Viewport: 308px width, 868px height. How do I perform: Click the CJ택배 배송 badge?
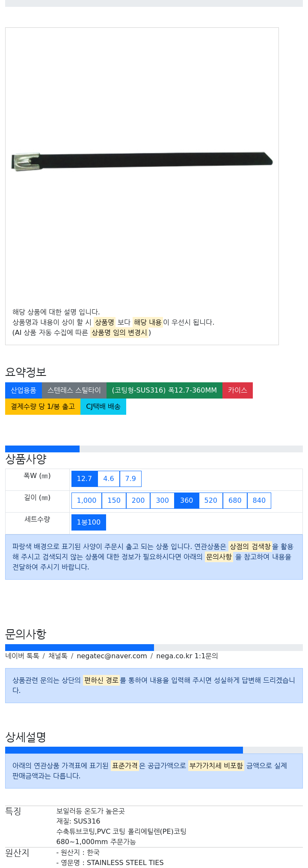click(103, 407)
